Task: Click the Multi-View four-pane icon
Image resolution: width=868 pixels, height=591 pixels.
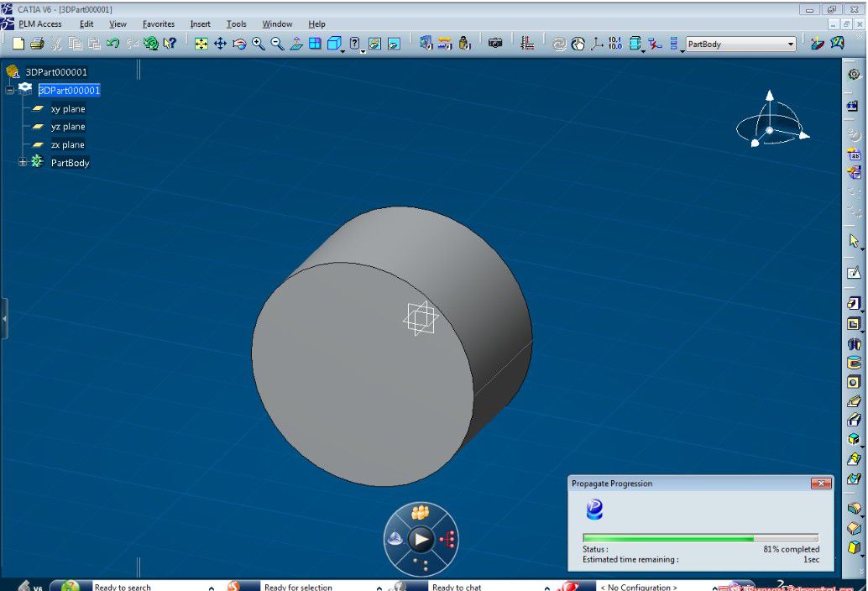Action: coord(315,44)
